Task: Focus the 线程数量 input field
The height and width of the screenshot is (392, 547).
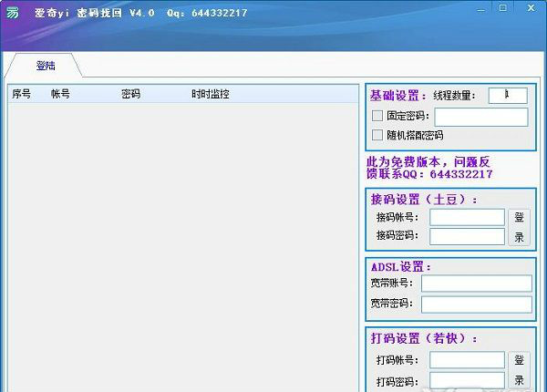Action: point(508,95)
